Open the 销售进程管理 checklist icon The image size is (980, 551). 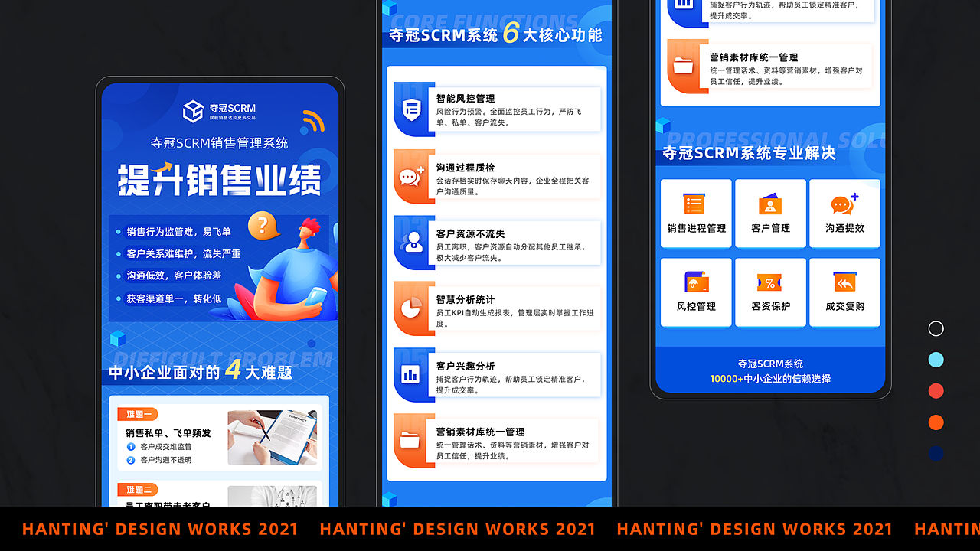pyautogui.click(x=694, y=204)
